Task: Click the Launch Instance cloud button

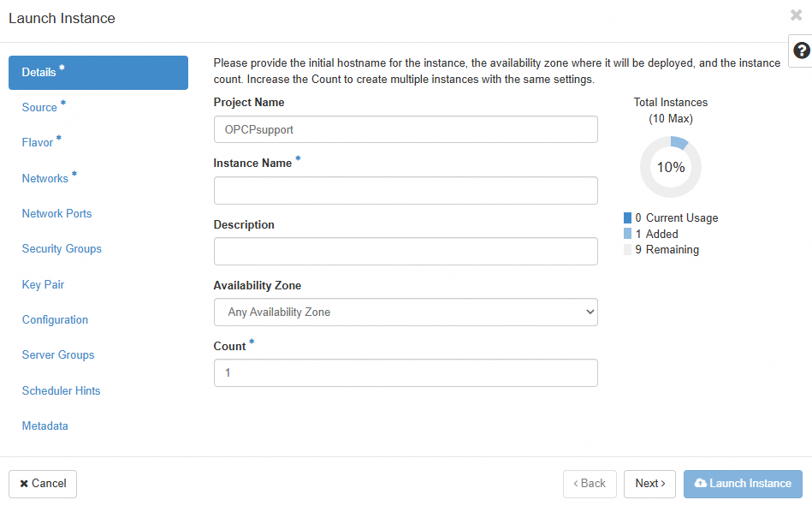Action: click(x=743, y=484)
